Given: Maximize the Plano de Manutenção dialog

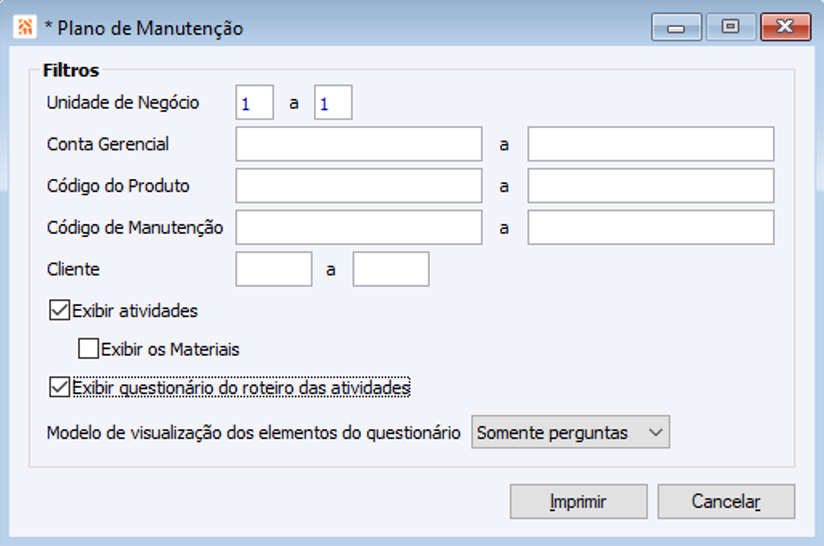Looking at the screenshot, I should [730, 28].
